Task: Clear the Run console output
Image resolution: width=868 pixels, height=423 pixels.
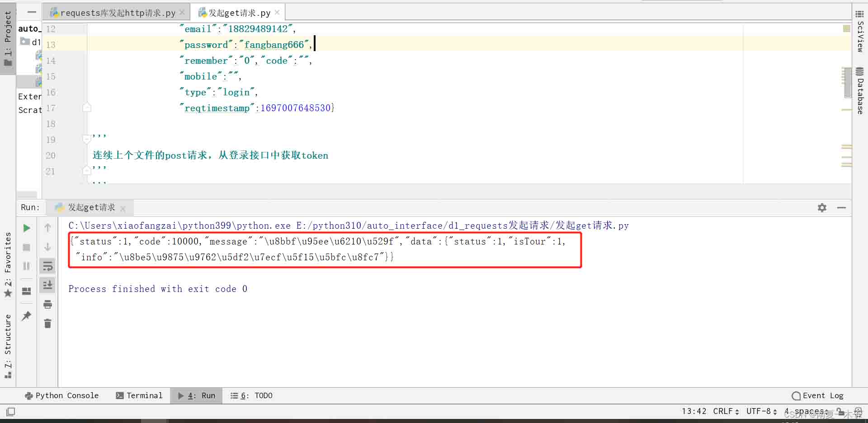Action: pyautogui.click(x=47, y=323)
